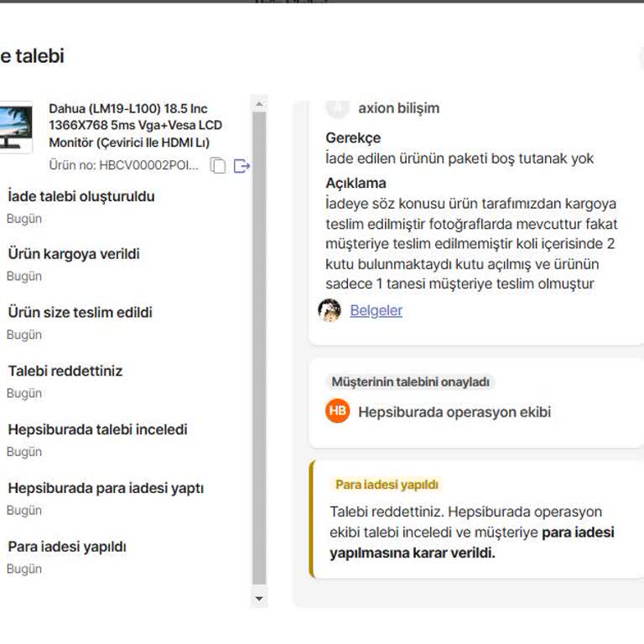The height and width of the screenshot is (644, 644).
Task: Click the timeline panel scrollbar thumb
Action: (x=259, y=348)
